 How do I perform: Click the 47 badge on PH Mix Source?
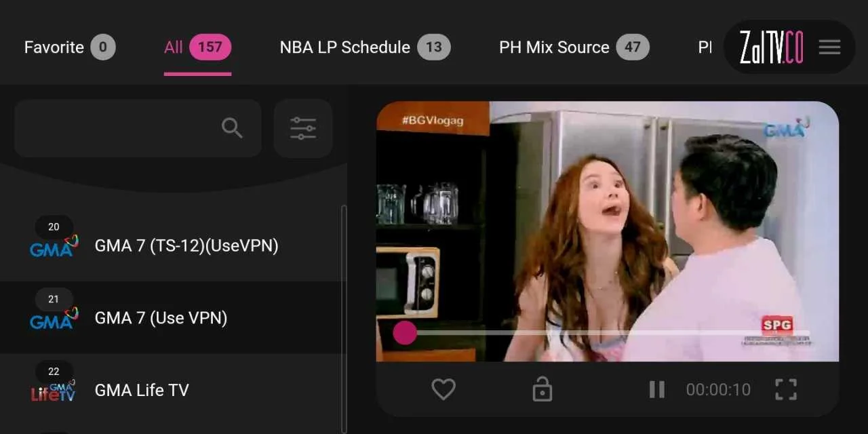[633, 47]
